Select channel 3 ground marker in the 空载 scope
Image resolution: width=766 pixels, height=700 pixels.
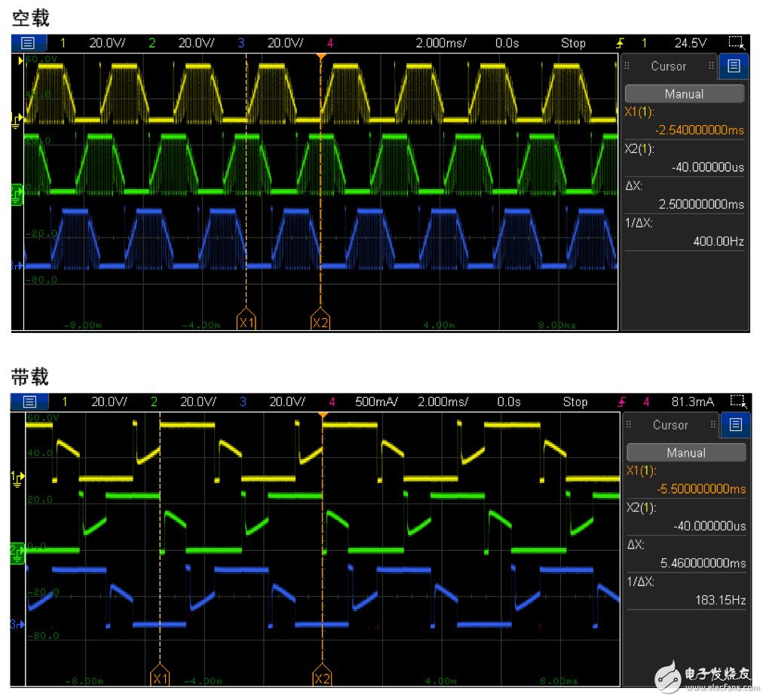[x=16, y=265]
